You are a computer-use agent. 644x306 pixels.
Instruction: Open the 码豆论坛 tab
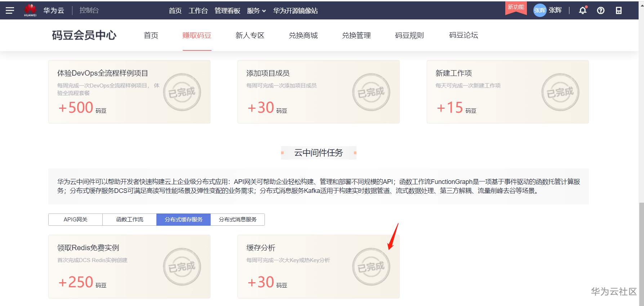(x=463, y=35)
